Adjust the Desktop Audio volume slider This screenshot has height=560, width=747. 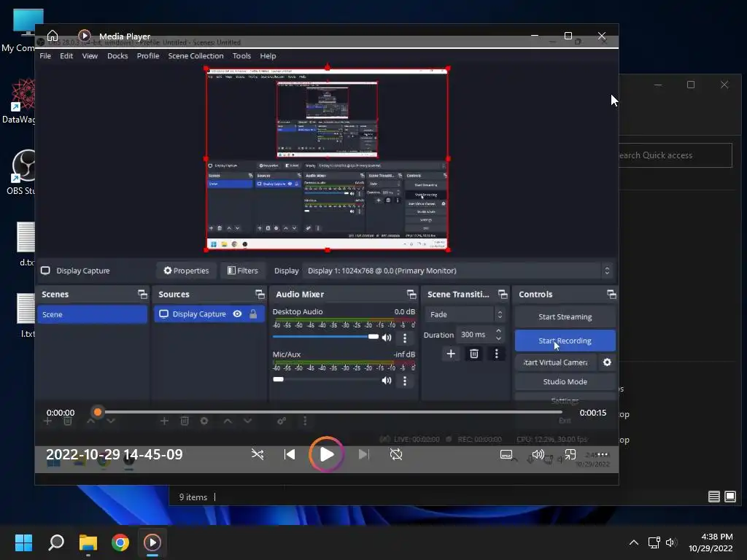click(325, 337)
